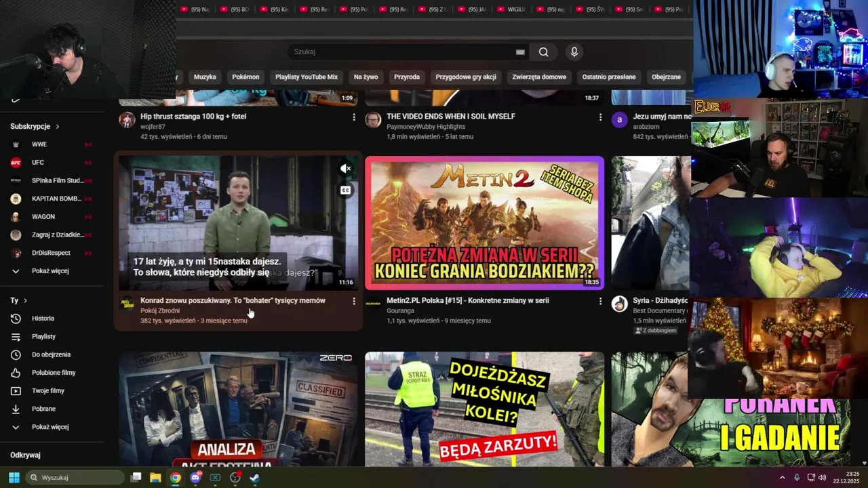Image resolution: width=868 pixels, height=488 pixels.
Task: Open options menu for THE VIDEO ENDS video
Action: click(600, 117)
